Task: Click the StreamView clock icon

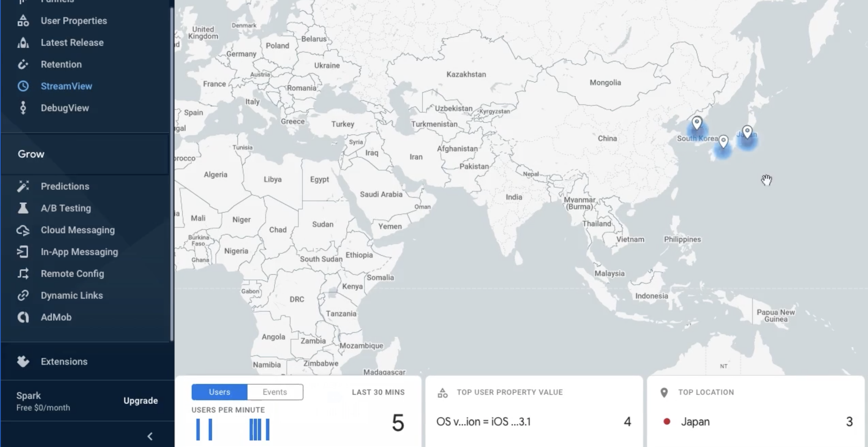Action: click(23, 86)
